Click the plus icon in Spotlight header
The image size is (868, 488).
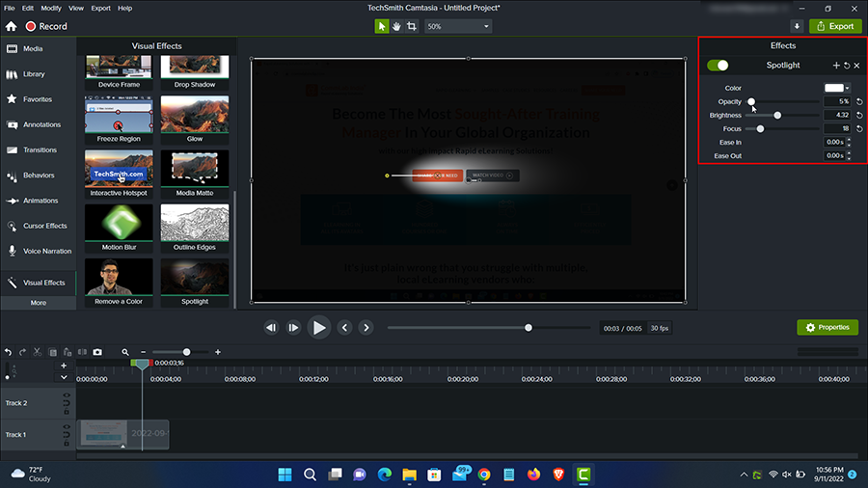[836, 66]
